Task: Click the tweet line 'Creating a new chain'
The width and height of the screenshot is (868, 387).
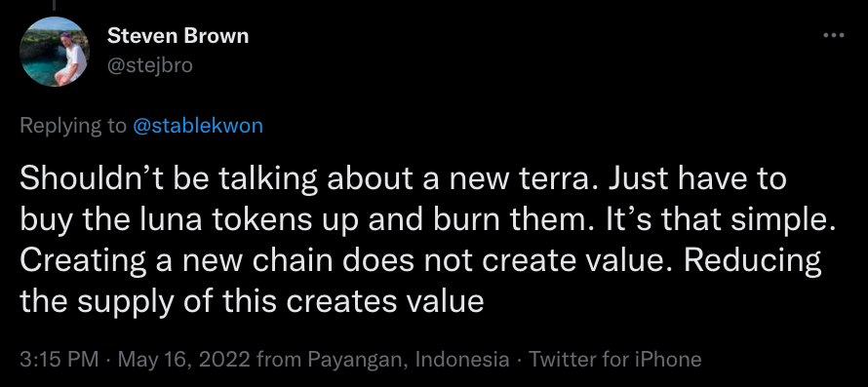Action: click(420, 261)
